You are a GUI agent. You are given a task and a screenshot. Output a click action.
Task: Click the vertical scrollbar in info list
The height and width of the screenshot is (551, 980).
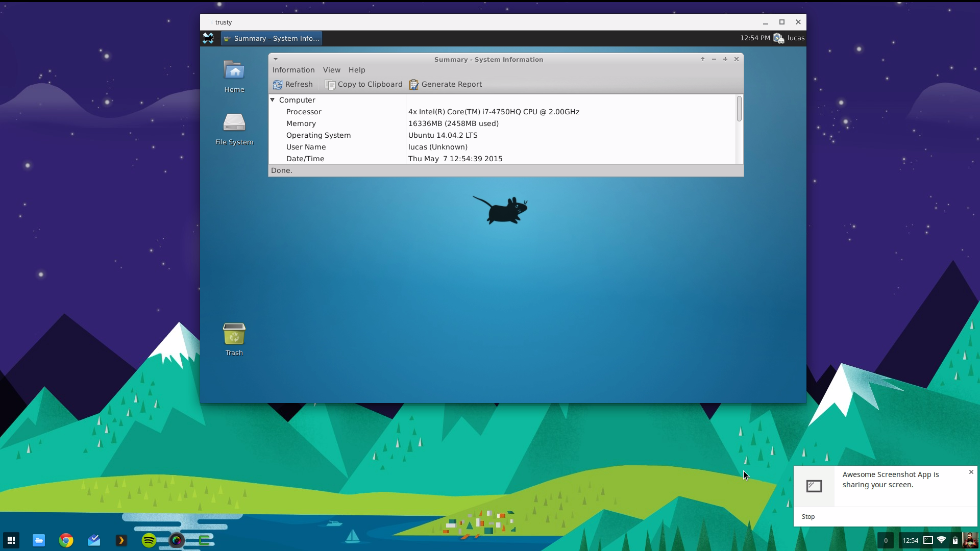pyautogui.click(x=739, y=109)
